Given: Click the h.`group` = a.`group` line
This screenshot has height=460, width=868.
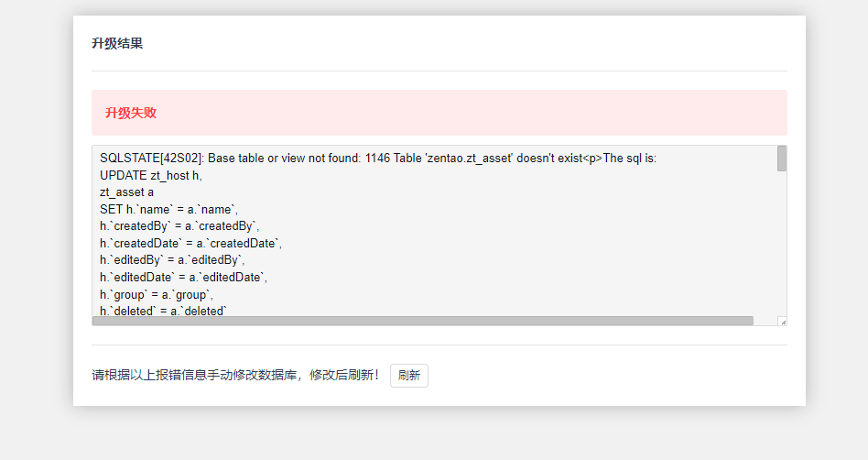Looking at the screenshot, I should (x=156, y=294).
